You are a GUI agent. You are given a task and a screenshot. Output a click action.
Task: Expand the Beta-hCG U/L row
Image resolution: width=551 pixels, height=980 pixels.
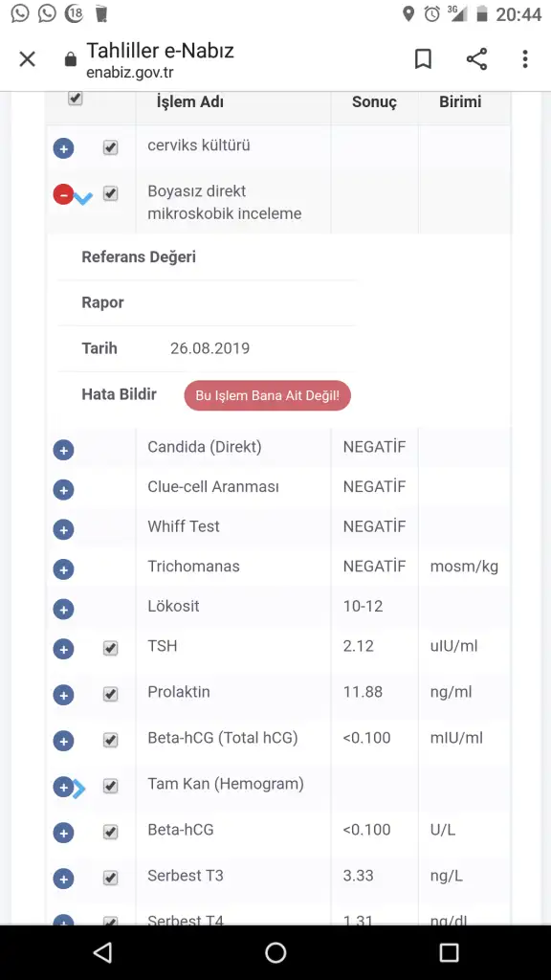click(x=63, y=834)
